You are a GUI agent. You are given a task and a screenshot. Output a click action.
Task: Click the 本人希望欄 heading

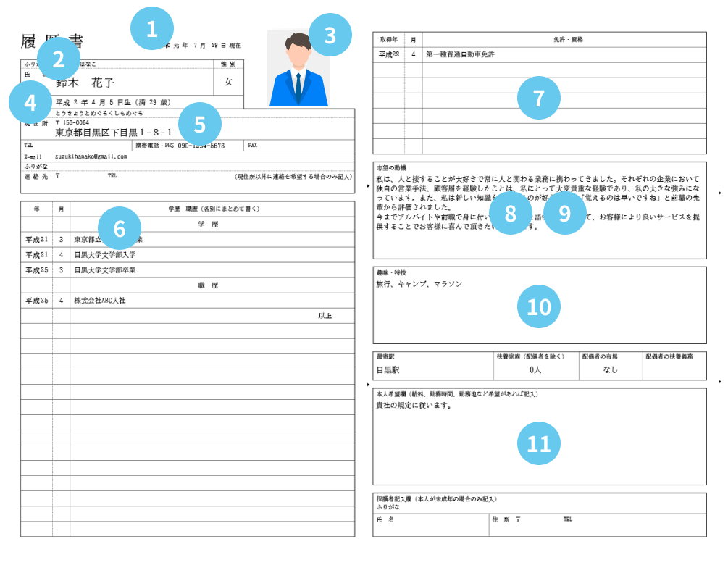(457, 394)
